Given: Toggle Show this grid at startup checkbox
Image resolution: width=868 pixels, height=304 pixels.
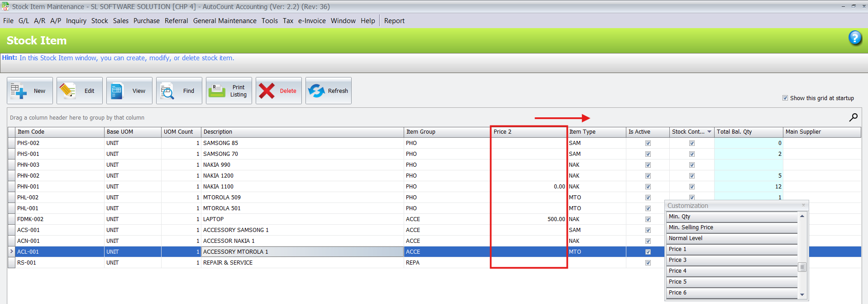Looking at the screenshot, I should click(x=785, y=98).
